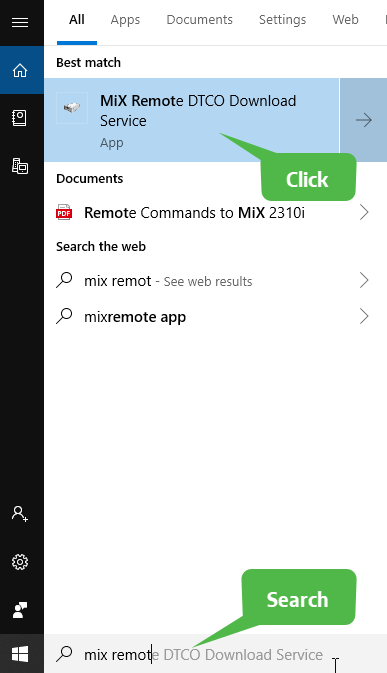387x673 pixels.
Task: Click the MiX Remote DTCO app icon
Action: point(72,108)
